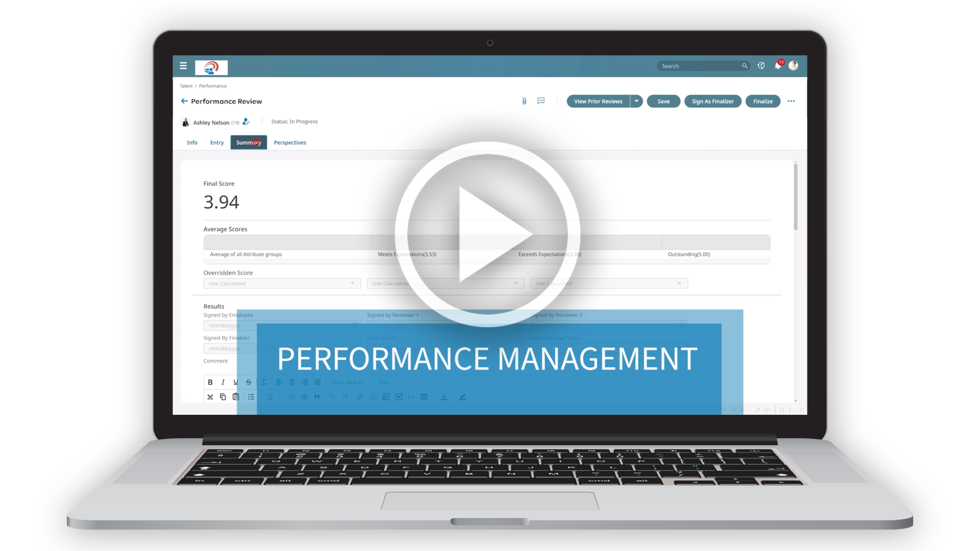The width and height of the screenshot is (980, 551).
Task: Click the more options ellipsis menu
Action: (792, 101)
